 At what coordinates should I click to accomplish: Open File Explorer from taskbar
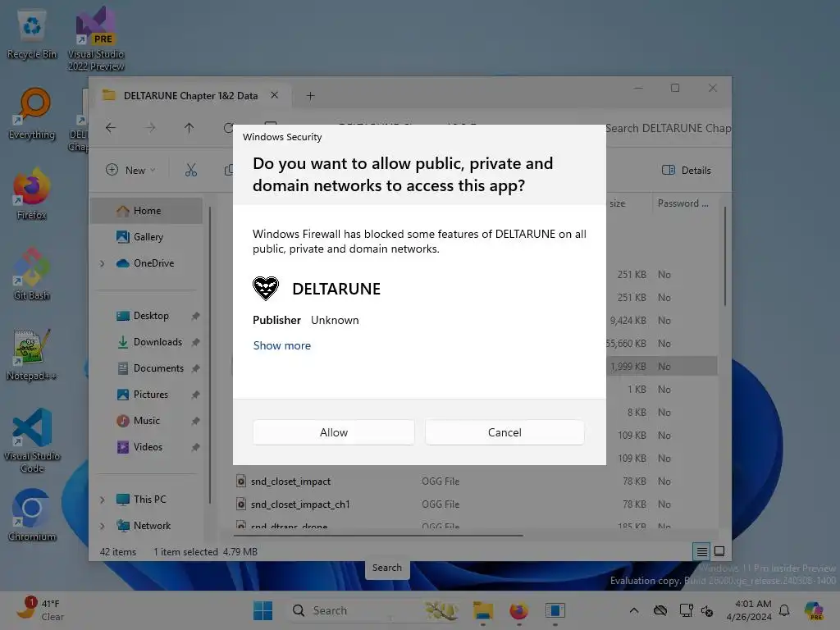tap(482, 610)
